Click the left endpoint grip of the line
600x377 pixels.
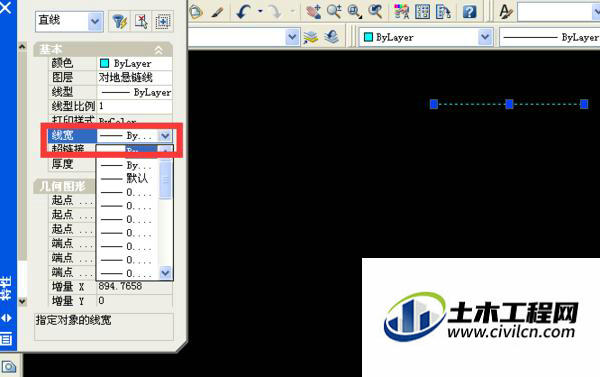434,104
